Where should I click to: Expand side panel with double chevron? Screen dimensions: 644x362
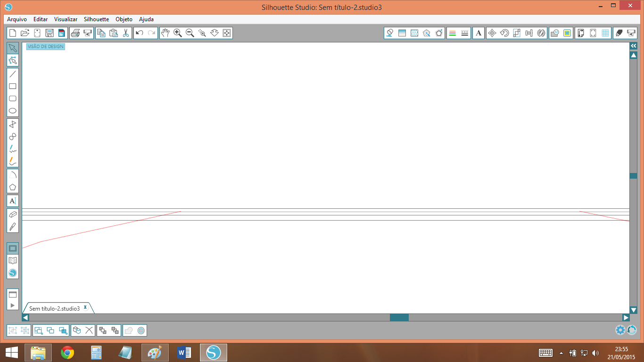[x=634, y=46]
